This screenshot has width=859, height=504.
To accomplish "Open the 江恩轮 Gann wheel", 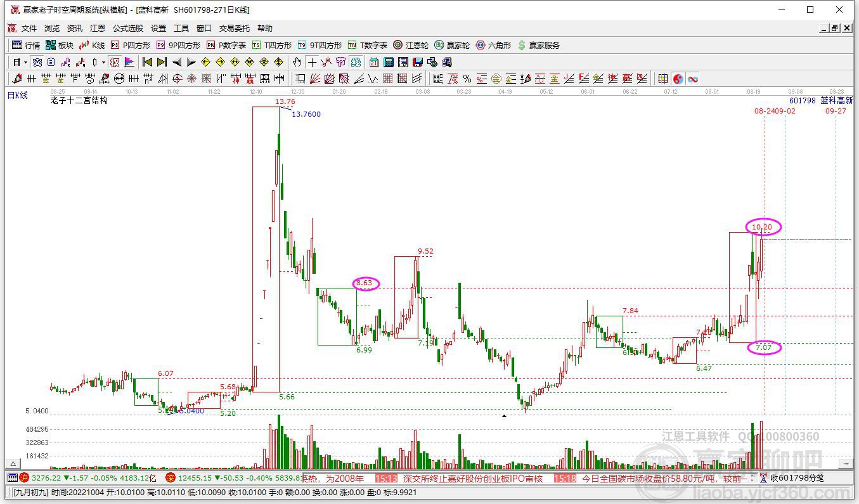I will [x=411, y=45].
